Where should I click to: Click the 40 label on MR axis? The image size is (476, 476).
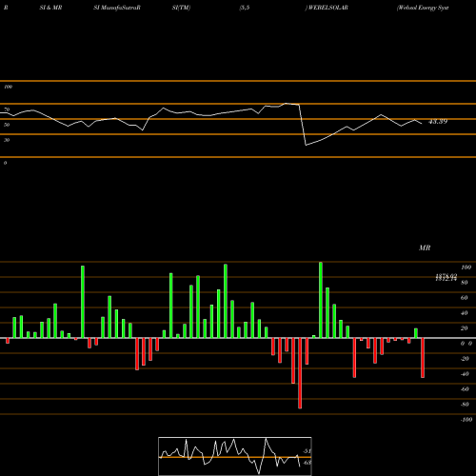[465, 313]
